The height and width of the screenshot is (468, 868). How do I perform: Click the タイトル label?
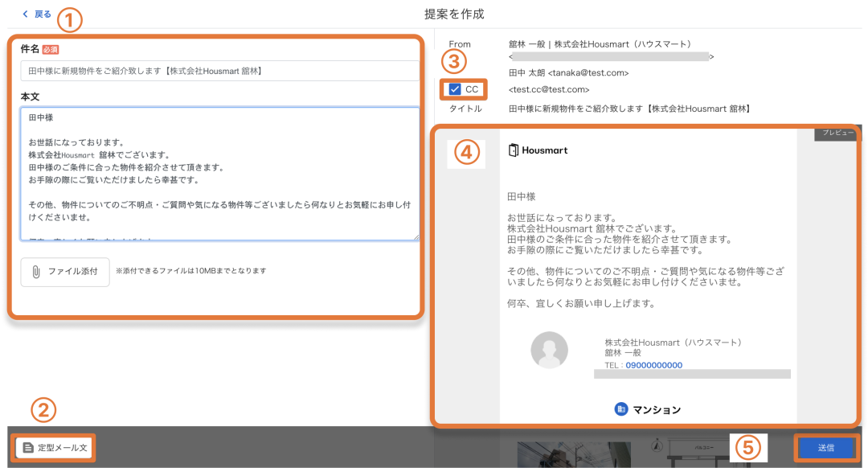coord(465,109)
